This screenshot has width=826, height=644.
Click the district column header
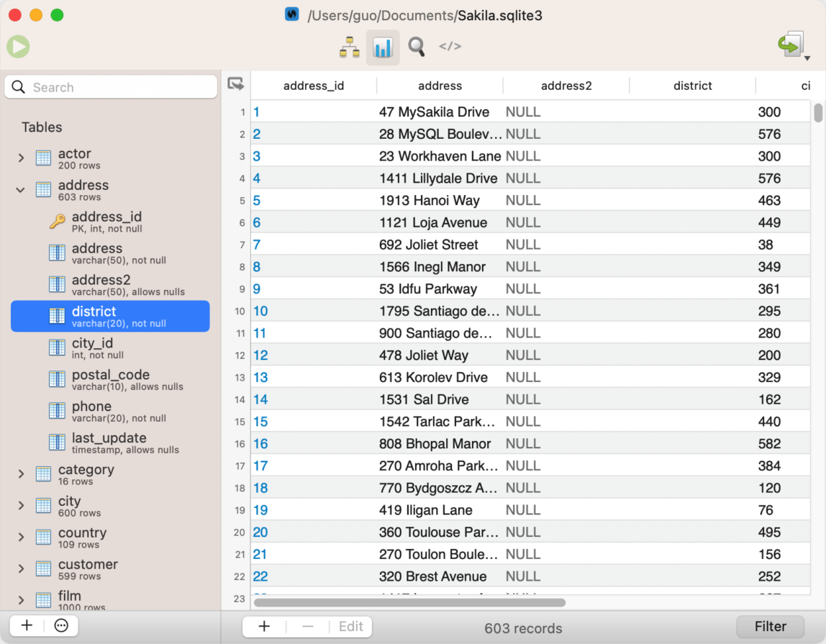693,86
